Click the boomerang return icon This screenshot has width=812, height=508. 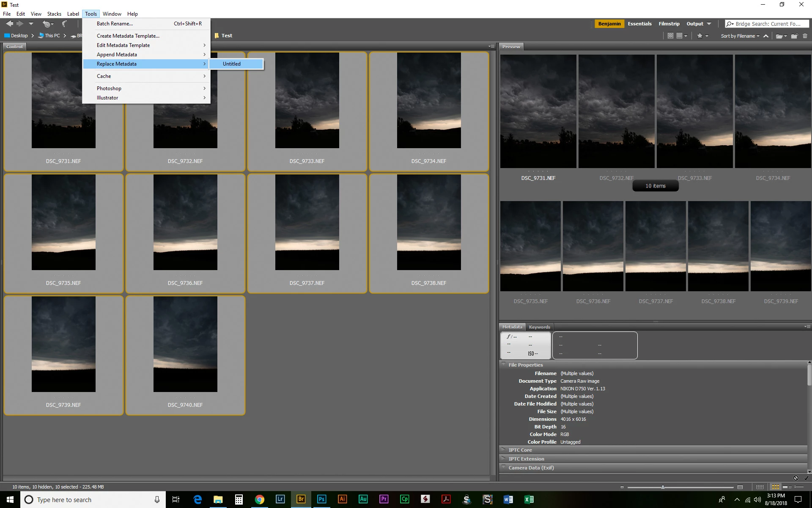(65, 24)
